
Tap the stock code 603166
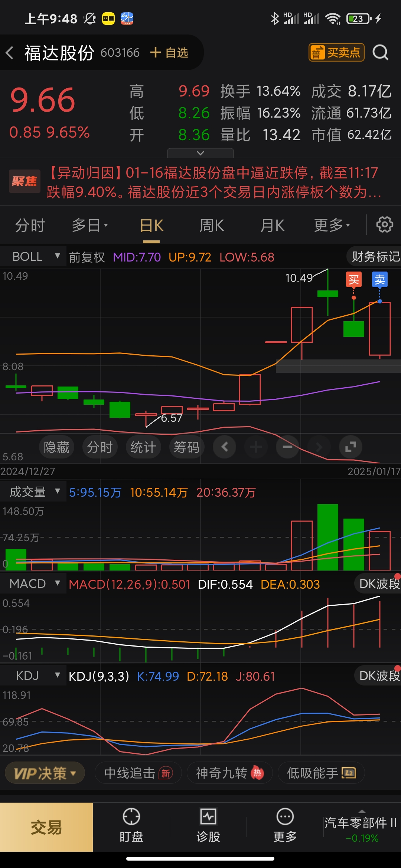120,53
